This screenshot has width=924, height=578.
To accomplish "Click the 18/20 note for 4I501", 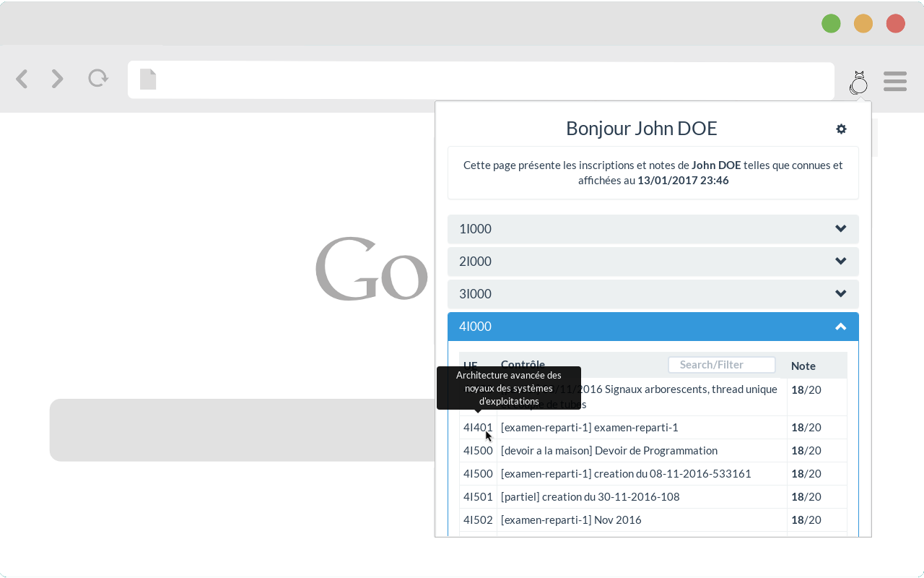I will (806, 497).
